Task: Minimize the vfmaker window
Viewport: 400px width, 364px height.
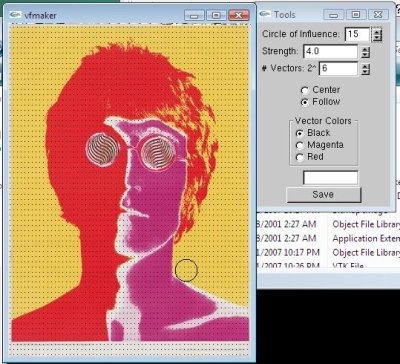Action: tap(194, 15)
